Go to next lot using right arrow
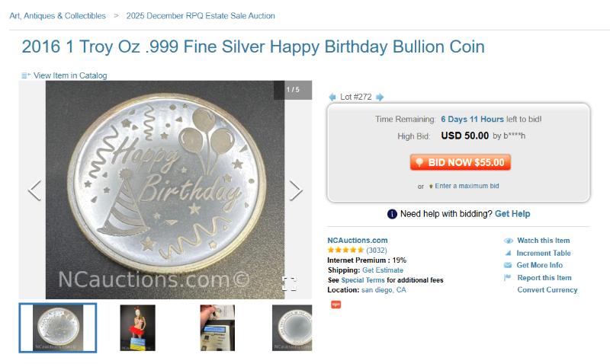The width and height of the screenshot is (610, 364). 380,97
